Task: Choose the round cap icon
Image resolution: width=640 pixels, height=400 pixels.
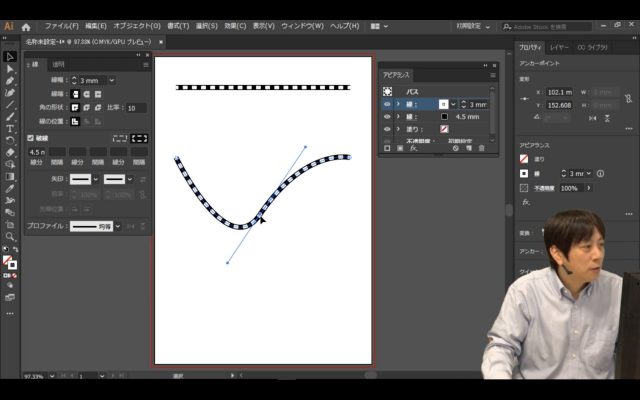Action: pyautogui.click(x=87, y=94)
